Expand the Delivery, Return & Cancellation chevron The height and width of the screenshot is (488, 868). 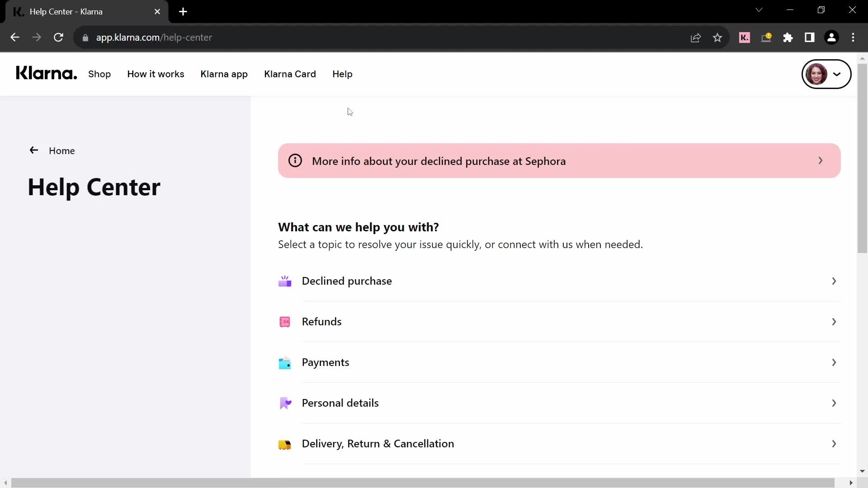[x=834, y=444]
